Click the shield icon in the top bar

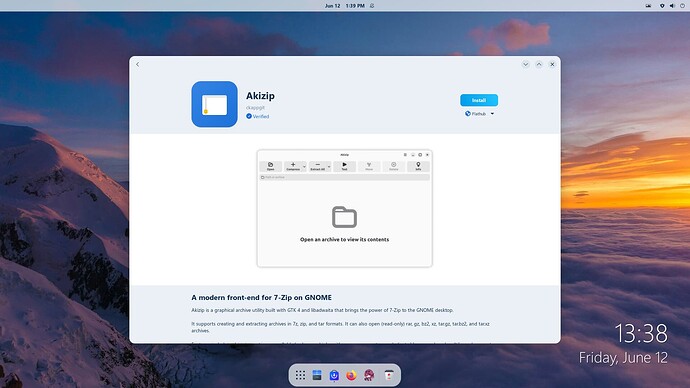point(662,6)
